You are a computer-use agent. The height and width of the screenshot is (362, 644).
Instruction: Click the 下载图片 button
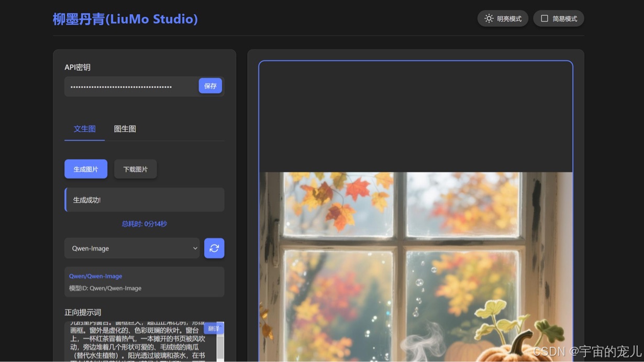point(136,169)
